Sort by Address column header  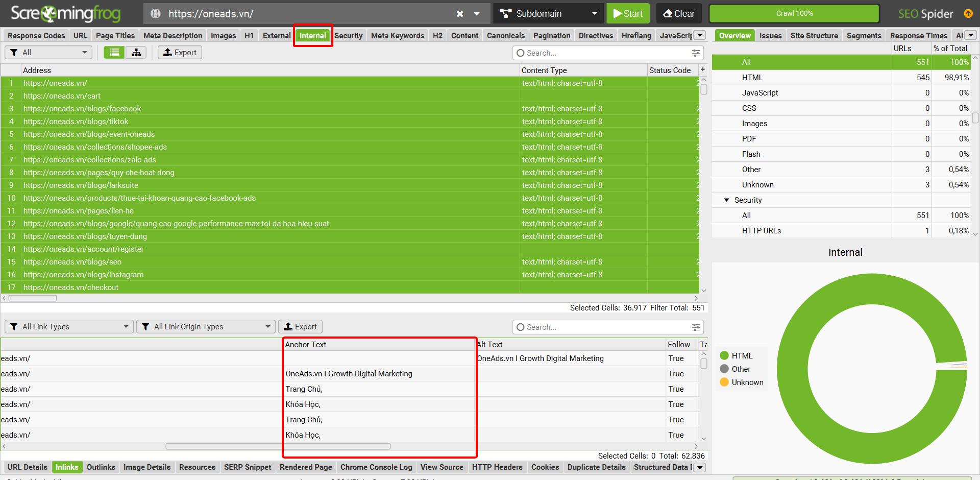click(x=270, y=70)
